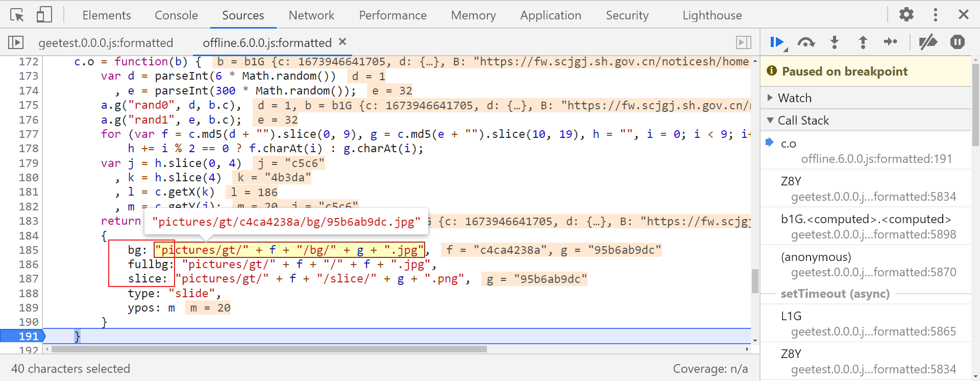980x381 pixels.
Task: Click line number 188 in gutter
Action: [x=29, y=293]
